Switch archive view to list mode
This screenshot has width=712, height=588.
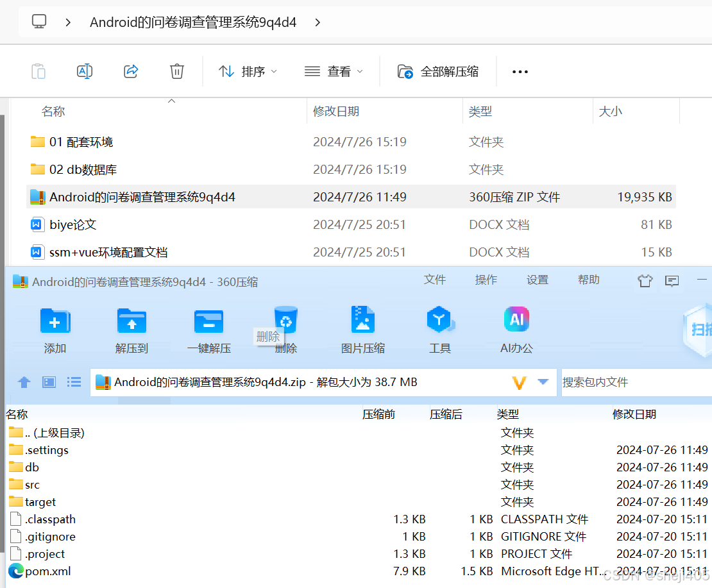[x=74, y=382]
